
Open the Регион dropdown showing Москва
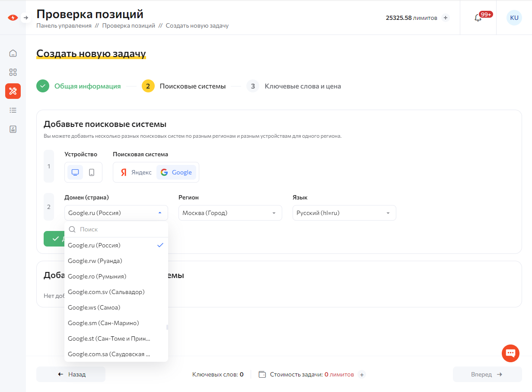coord(230,213)
